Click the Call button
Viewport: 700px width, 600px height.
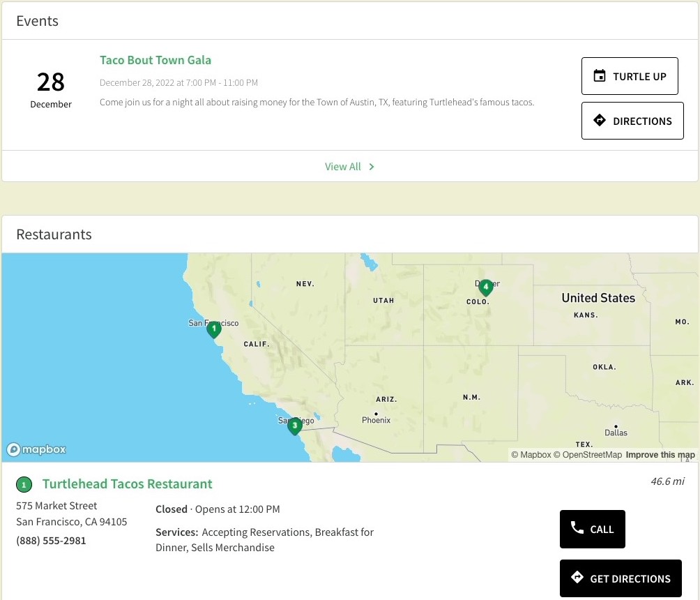point(593,529)
